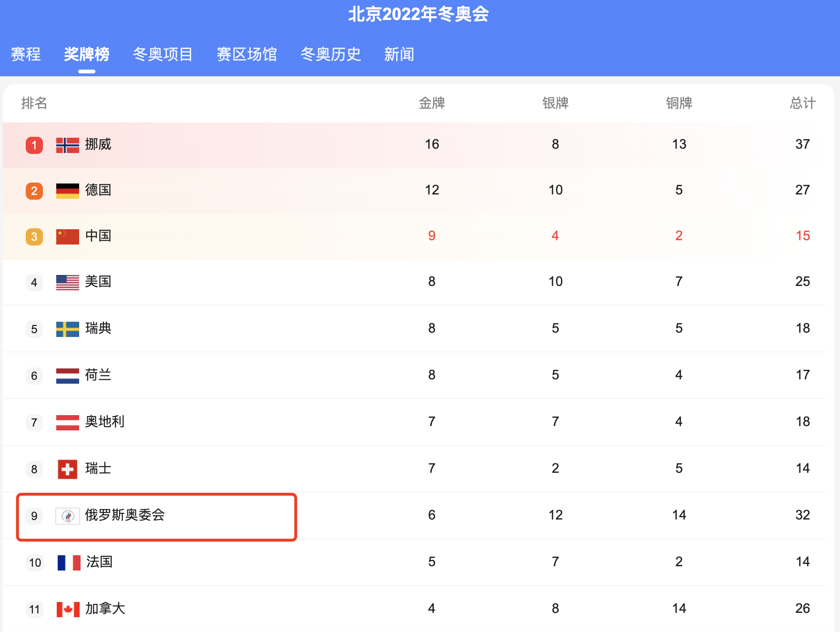Select the 奖牌榜 medal table tab
This screenshot has width=840, height=632.
tap(87, 54)
